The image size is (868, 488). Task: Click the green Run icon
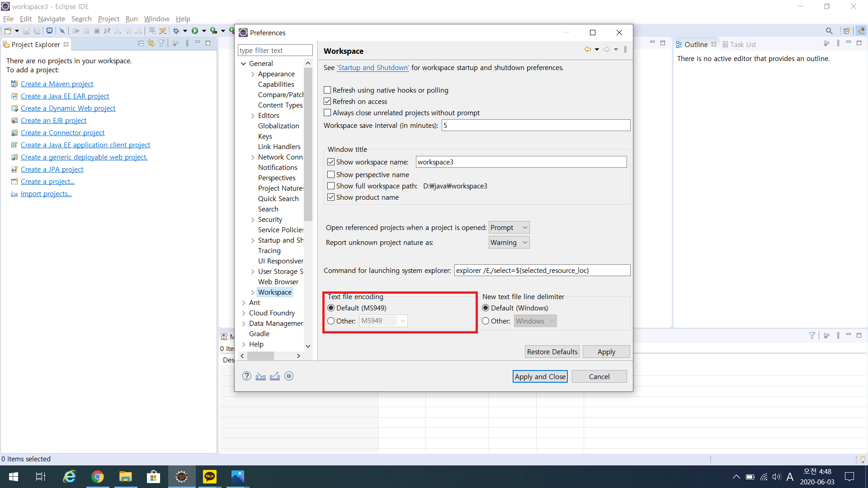click(x=195, y=31)
